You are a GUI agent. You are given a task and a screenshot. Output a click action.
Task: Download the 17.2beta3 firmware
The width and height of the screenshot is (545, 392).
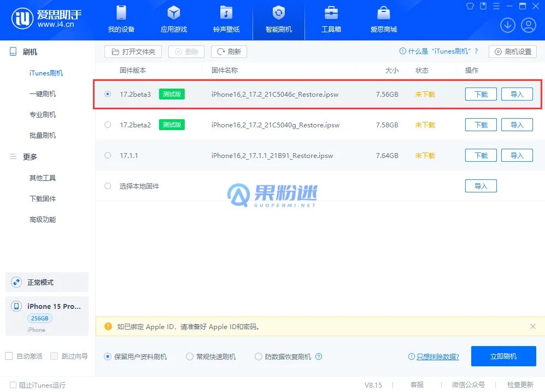pyautogui.click(x=481, y=94)
